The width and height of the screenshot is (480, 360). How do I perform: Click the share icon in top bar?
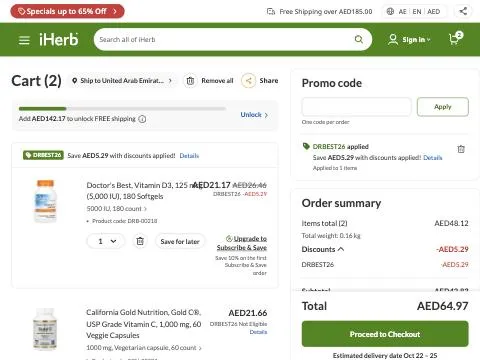pyautogui.click(x=463, y=11)
